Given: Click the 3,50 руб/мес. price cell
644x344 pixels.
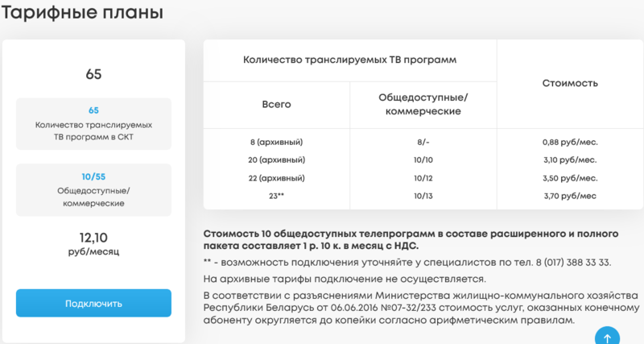Looking at the screenshot, I should coord(570,177).
